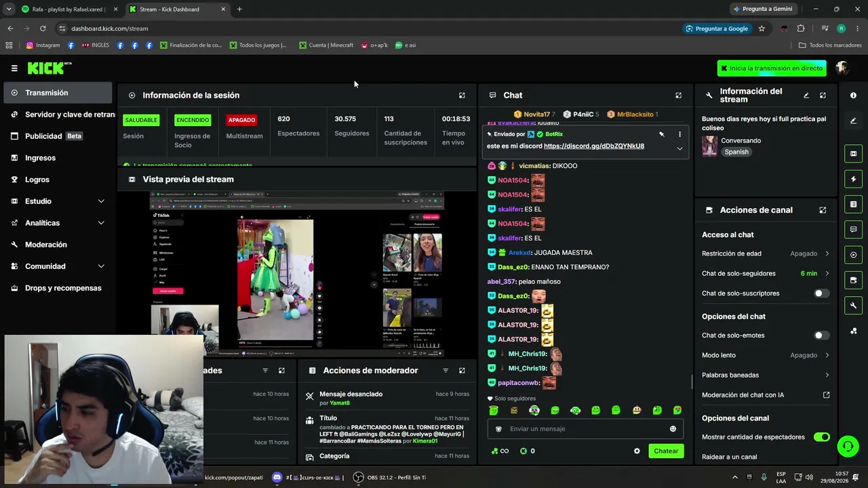Open a new browser tab

(x=239, y=9)
